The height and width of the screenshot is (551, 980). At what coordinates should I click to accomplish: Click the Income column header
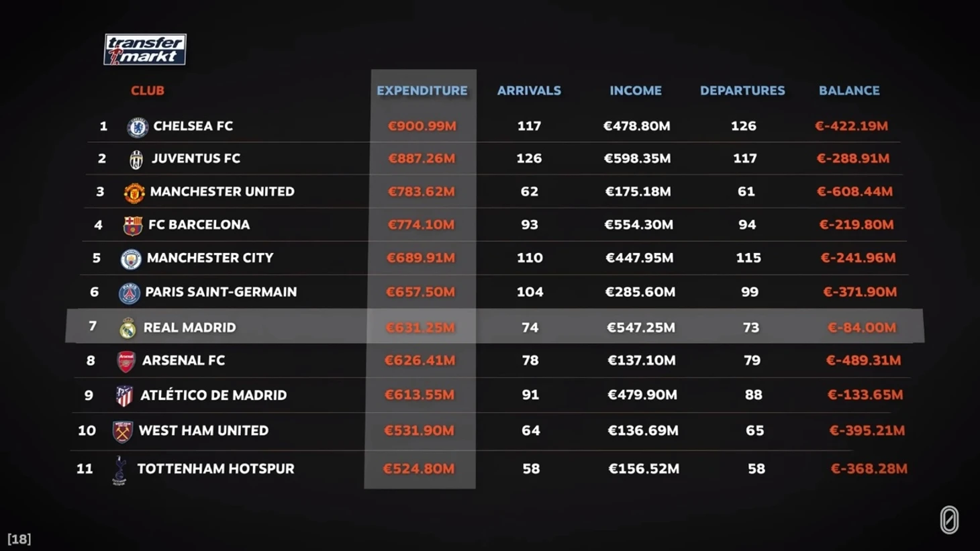(636, 91)
